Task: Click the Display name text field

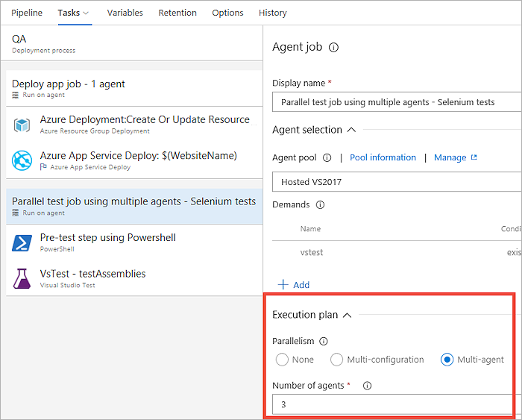Action: [x=397, y=102]
